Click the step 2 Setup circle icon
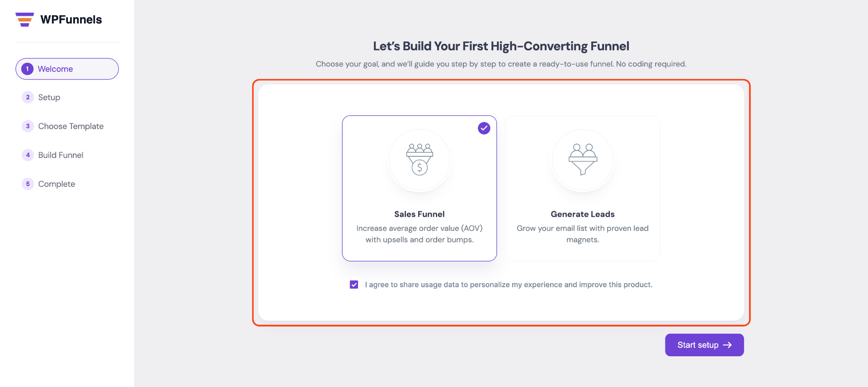The image size is (868, 387). tap(28, 97)
